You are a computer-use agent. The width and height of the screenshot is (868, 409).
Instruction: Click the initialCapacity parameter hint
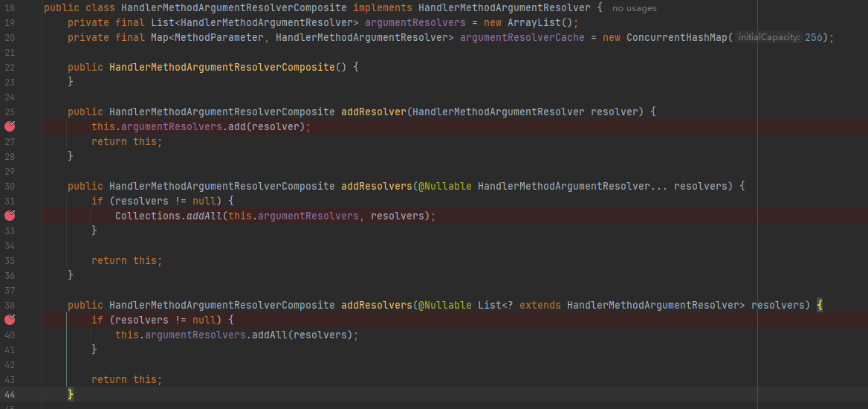click(769, 38)
